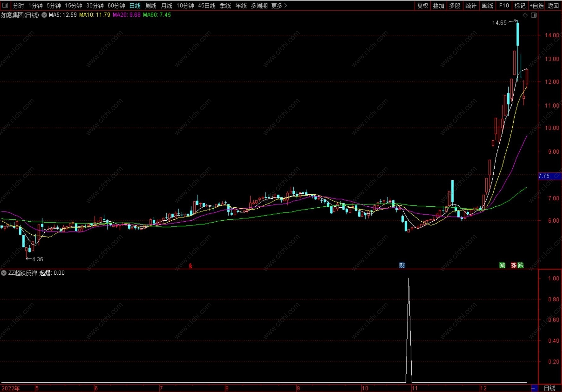Viewport: 562px width, 392px height.
Task: Click the 如意集团(日线) chart title
Action: 20,15
